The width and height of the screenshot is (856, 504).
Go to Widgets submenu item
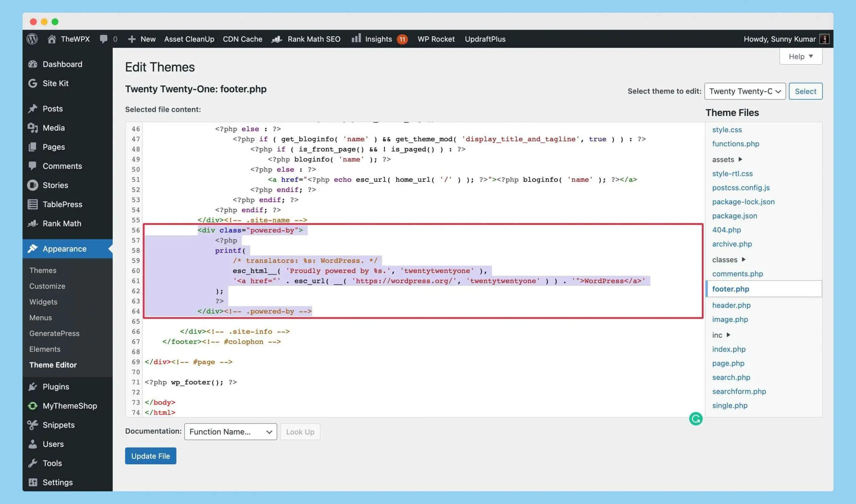point(43,302)
